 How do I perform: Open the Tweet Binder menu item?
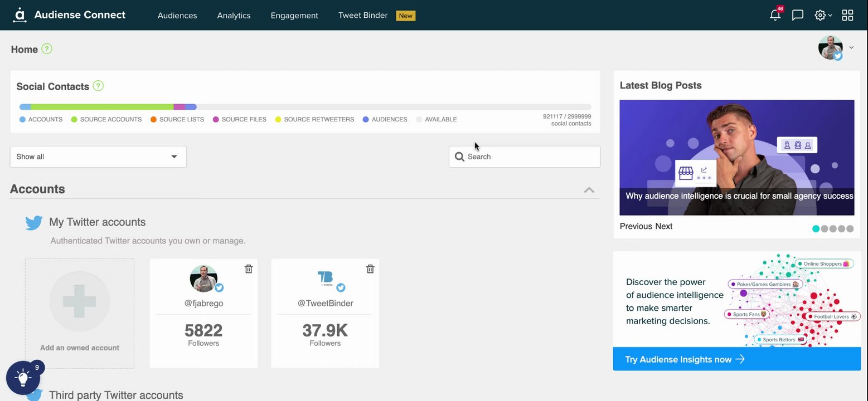pyautogui.click(x=363, y=16)
